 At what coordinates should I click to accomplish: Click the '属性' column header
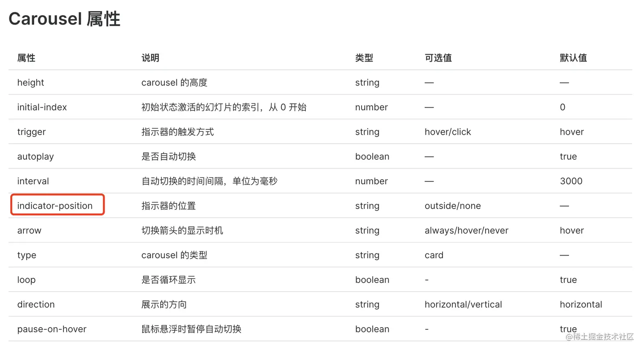coord(26,58)
